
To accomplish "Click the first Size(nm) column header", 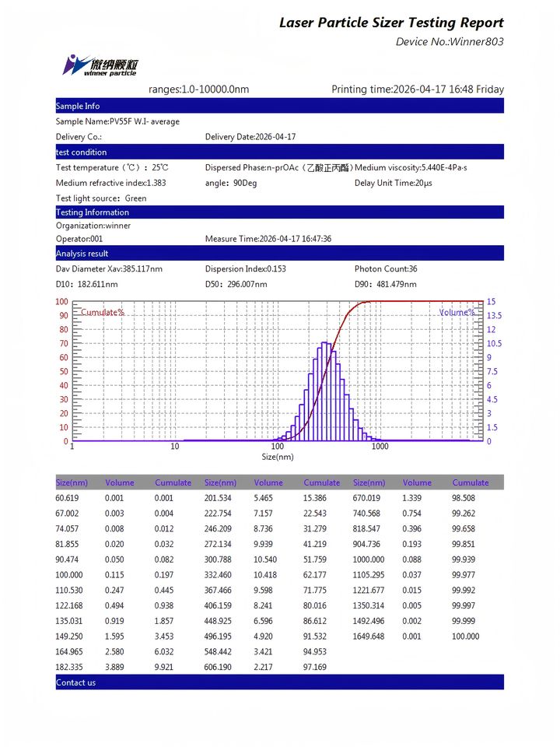I will click(72, 482).
